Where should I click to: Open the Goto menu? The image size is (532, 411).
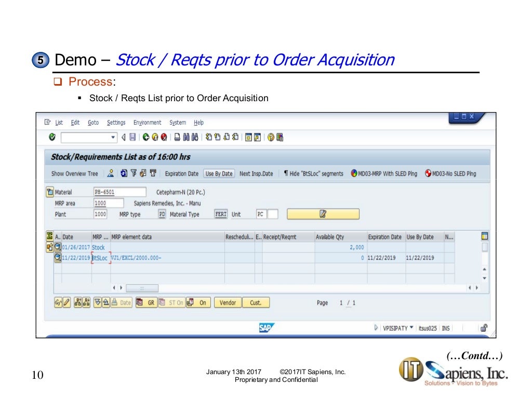[x=94, y=122]
